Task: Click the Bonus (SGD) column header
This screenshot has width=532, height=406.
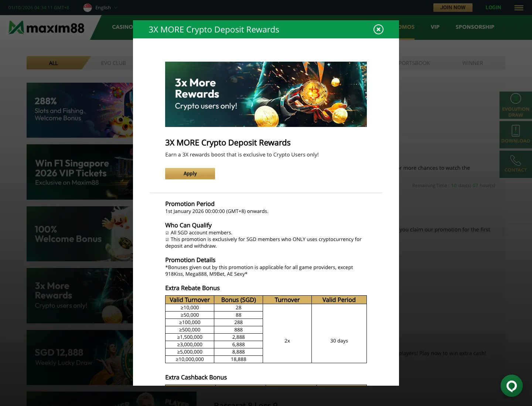Action: click(x=238, y=300)
